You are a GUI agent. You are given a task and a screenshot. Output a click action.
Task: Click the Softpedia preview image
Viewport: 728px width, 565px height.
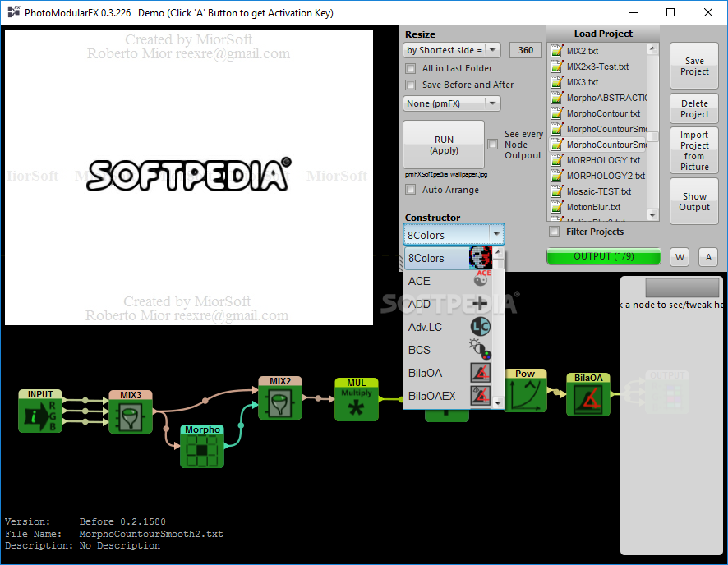point(189,177)
